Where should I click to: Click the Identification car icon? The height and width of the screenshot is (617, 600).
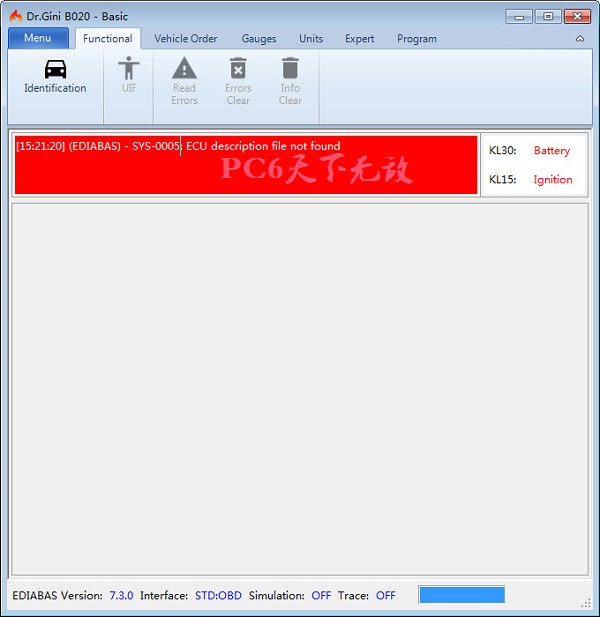[x=55, y=69]
